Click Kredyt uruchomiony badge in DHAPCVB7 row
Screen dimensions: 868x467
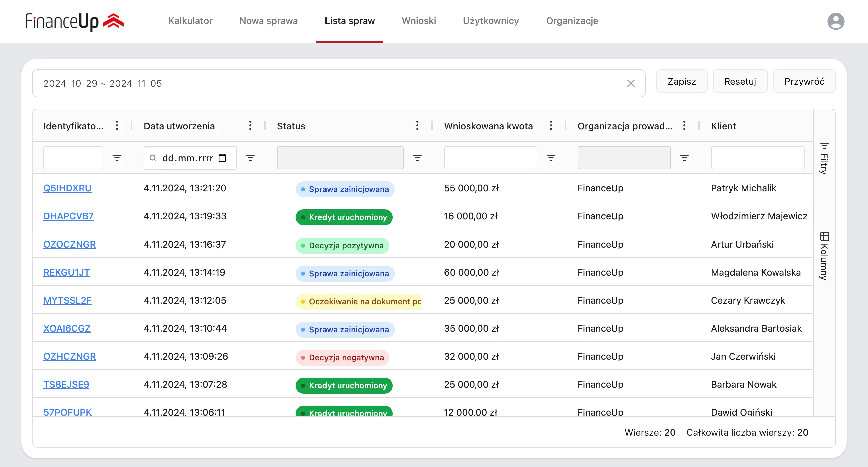coord(344,217)
